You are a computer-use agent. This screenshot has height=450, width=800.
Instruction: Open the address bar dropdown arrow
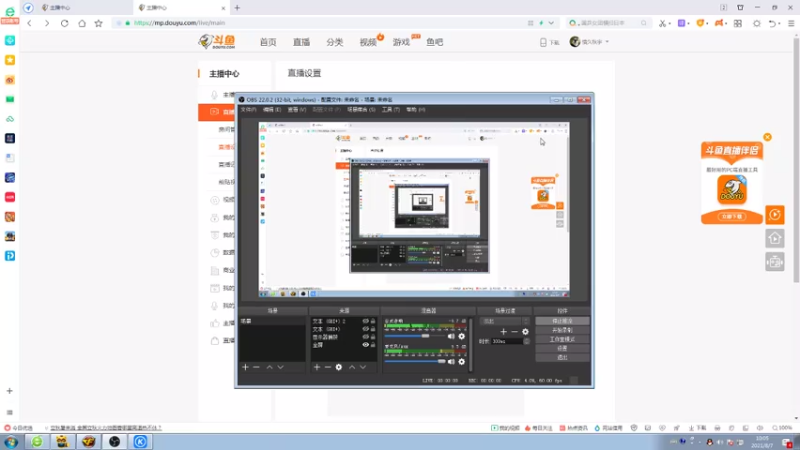pyautogui.click(x=551, y=23)
